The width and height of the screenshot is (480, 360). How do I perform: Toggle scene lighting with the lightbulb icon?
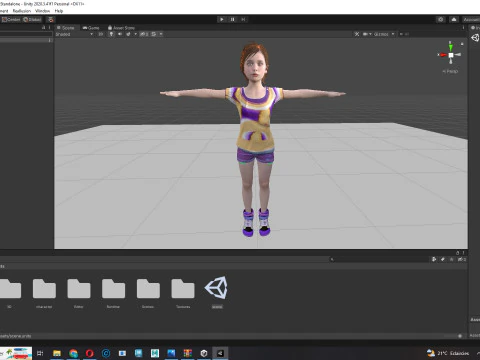(x=111, y=34)
